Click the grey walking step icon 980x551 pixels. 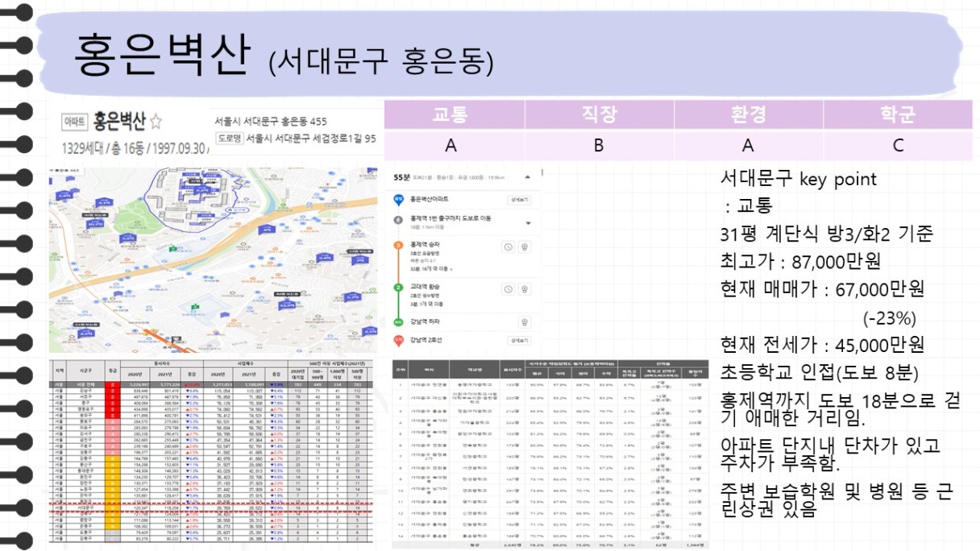pyautogui.click(x=398, y=219)
